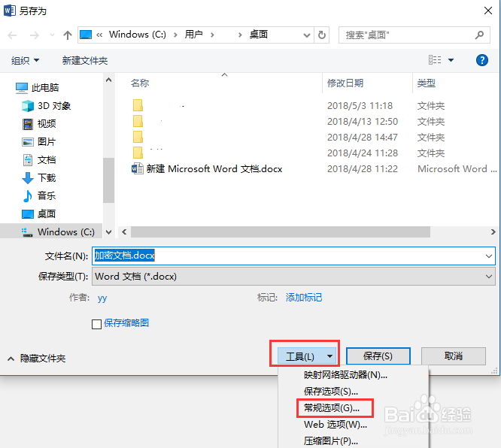This screenshot has width=501, height=448.
Task: Go back using the back arrow
Action: click(12, 35)
